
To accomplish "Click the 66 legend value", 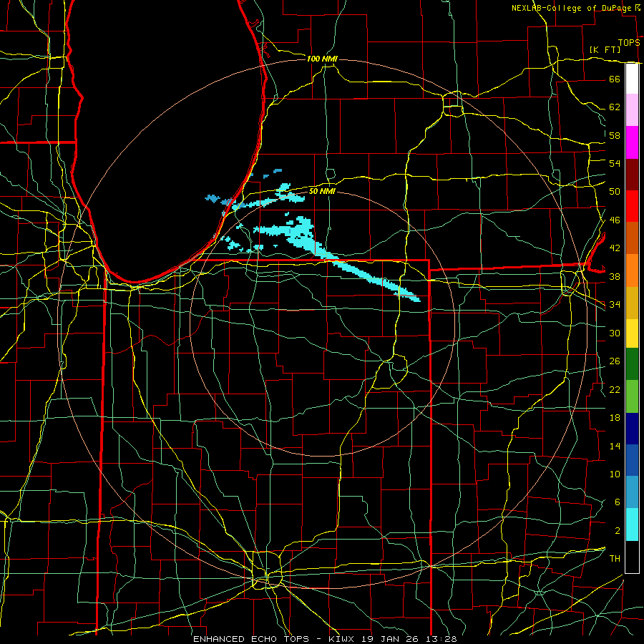I will [x=615, y=79].
